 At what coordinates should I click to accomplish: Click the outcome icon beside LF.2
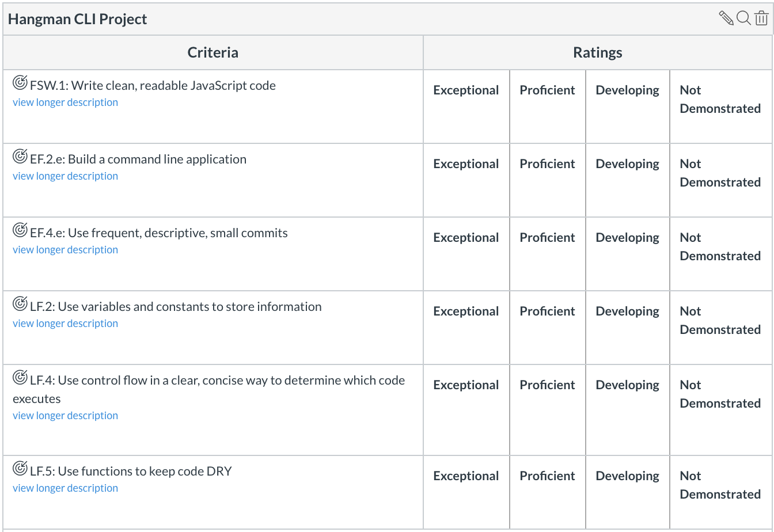tap(20, 305)
